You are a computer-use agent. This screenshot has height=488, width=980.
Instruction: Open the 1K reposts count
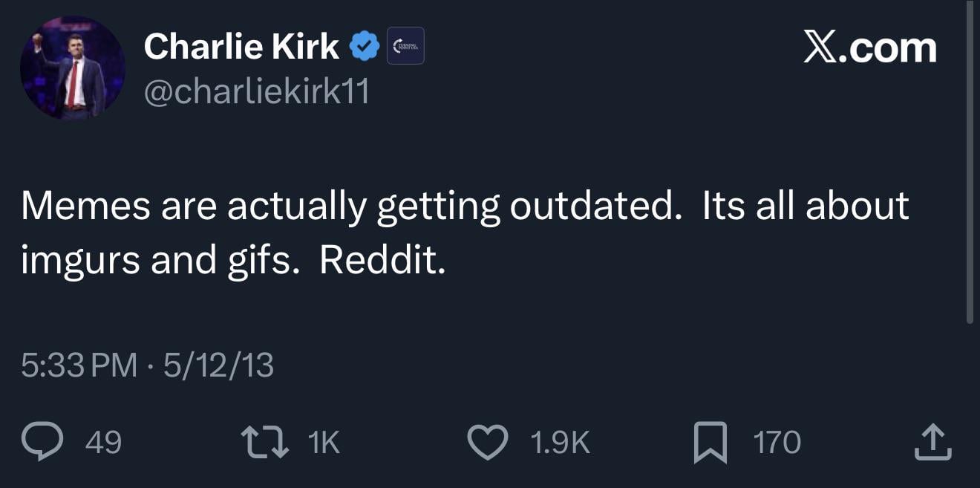click(x=323, y=443)
